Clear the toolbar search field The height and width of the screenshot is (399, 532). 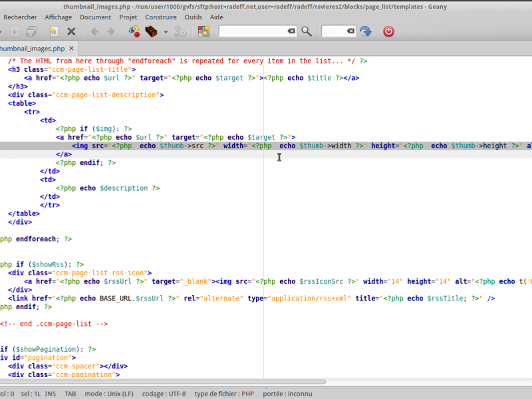click(291, 31)
